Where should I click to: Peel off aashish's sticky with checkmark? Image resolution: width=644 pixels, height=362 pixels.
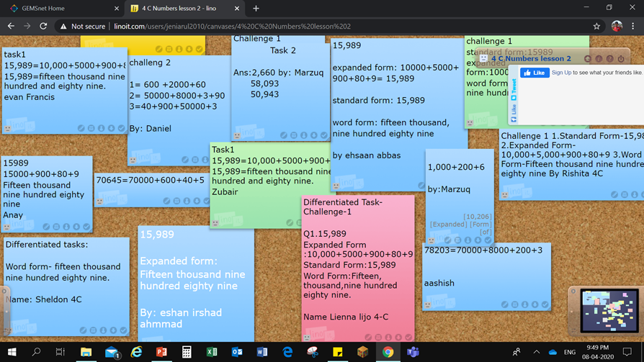click(x=545, y=304)
